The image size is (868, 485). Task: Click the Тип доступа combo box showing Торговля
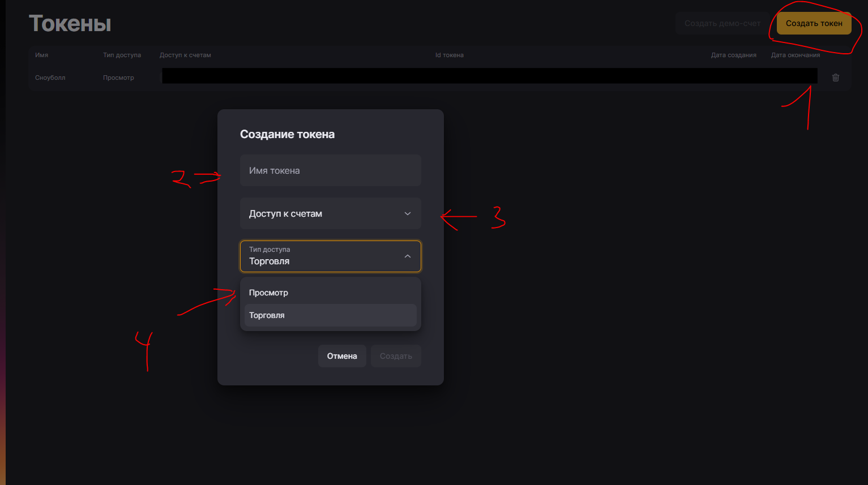click(323, 256)
